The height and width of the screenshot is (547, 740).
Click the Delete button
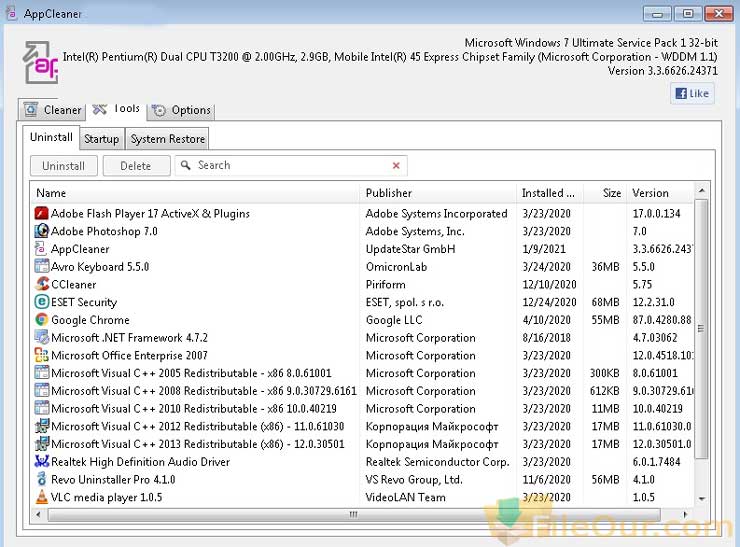(136, 166)
